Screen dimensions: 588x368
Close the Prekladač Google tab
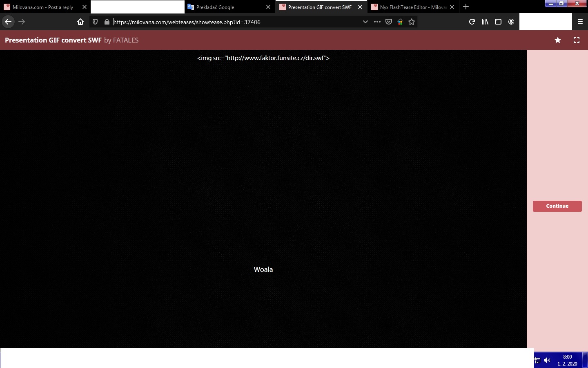tap(268, 7)
